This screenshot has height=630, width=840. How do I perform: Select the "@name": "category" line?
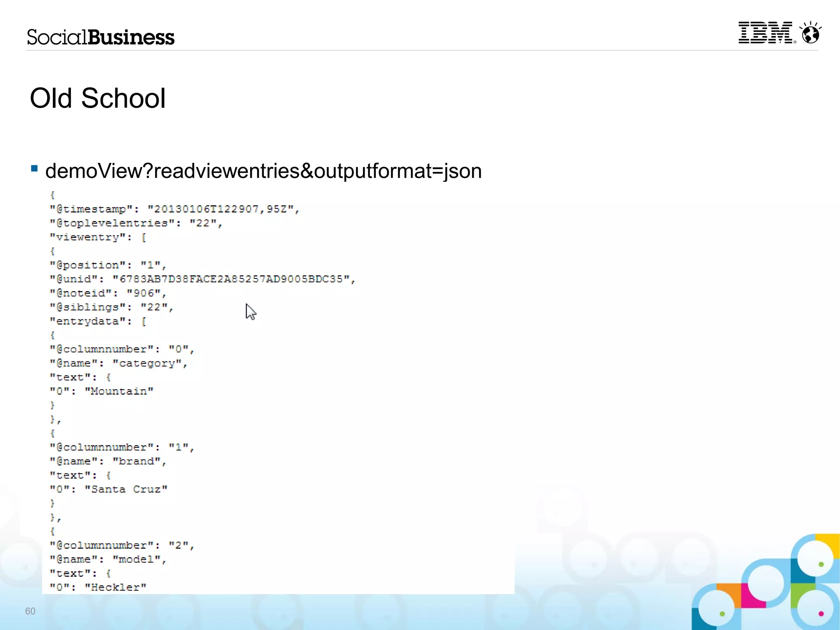pos(119,363)
